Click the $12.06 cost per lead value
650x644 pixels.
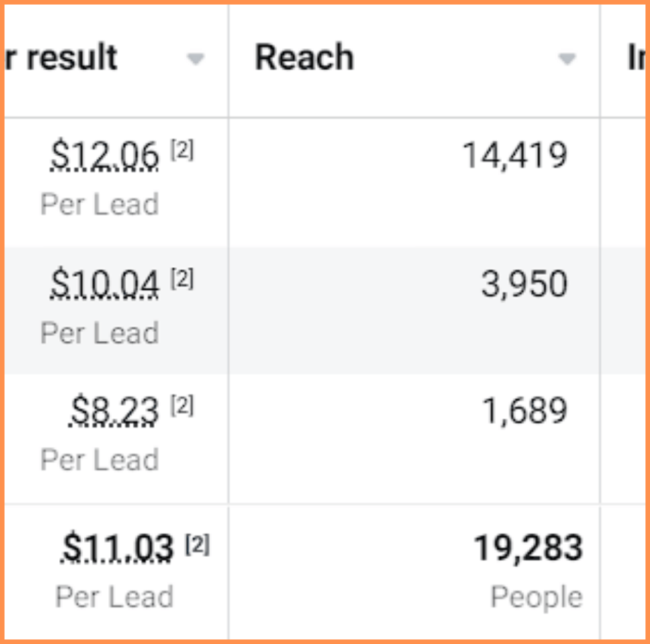tap(104, 156)
